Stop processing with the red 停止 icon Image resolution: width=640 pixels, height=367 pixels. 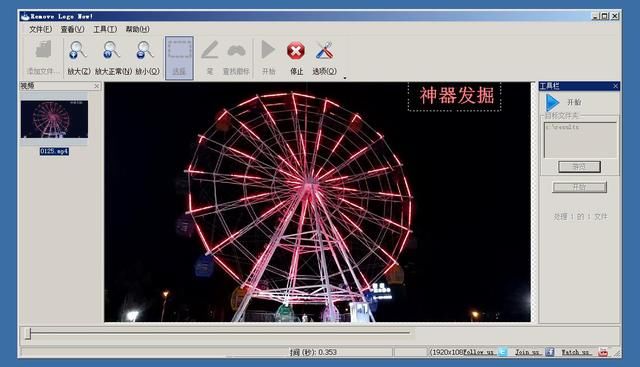point(296,51)
